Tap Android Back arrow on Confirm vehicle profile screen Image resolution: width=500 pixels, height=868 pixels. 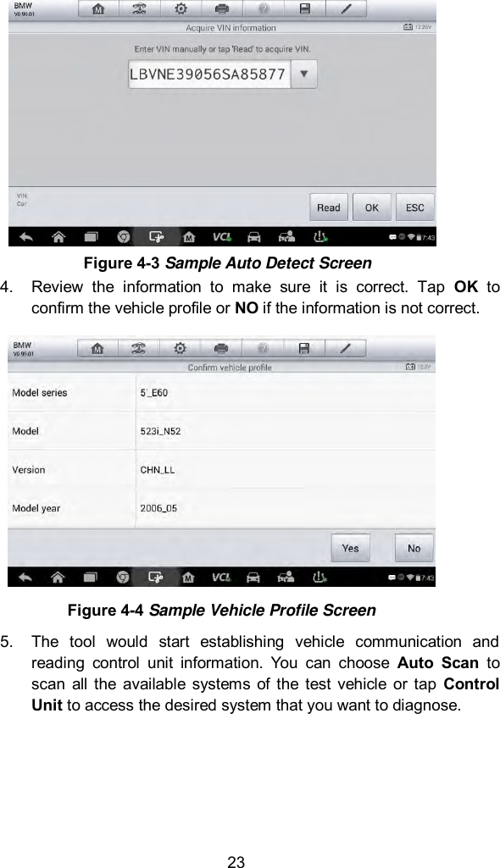25,578
